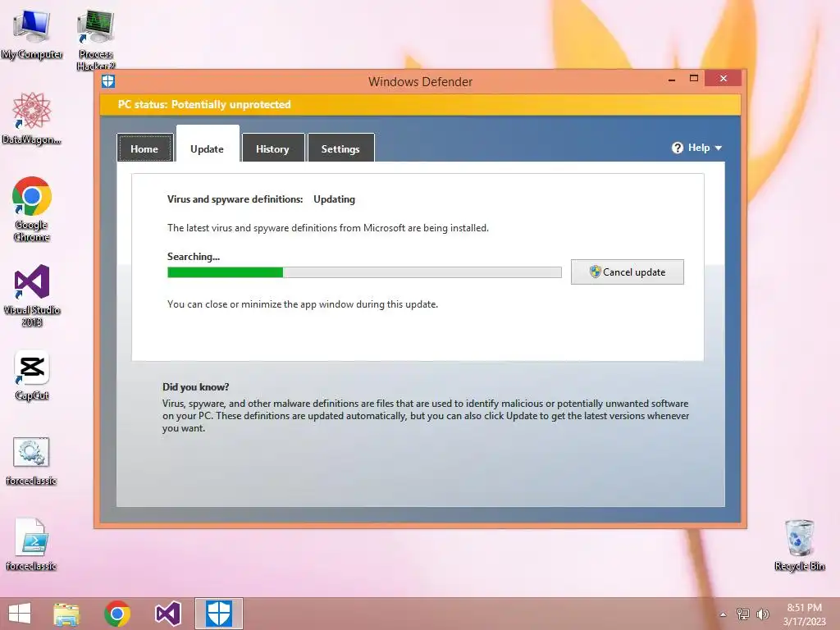This screenshot has width=840, height=630.
Task: Click the 'Searching...' status text
Action: (x=194, y=257)
